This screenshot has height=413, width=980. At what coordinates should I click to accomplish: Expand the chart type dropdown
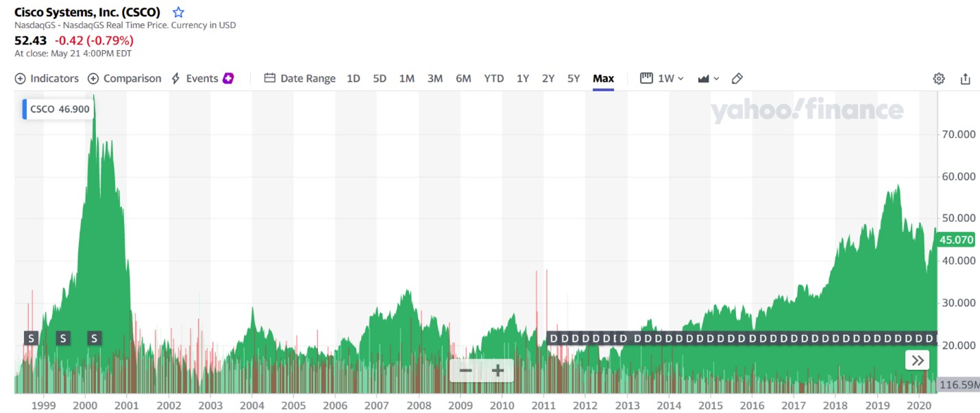pyautogui.click(x=709, y=79)
